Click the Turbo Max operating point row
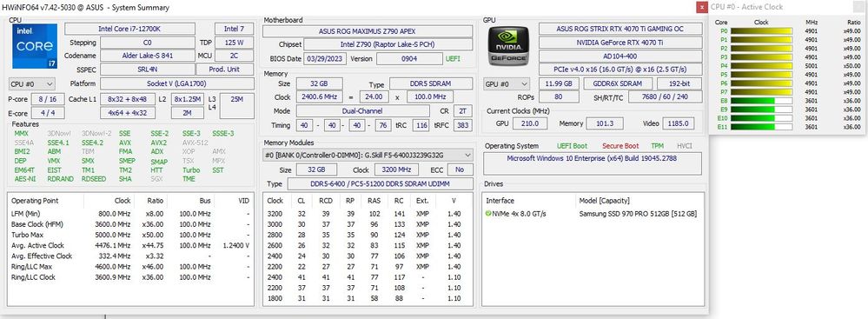Screen dimensions: 868x319 pos(130,235)
